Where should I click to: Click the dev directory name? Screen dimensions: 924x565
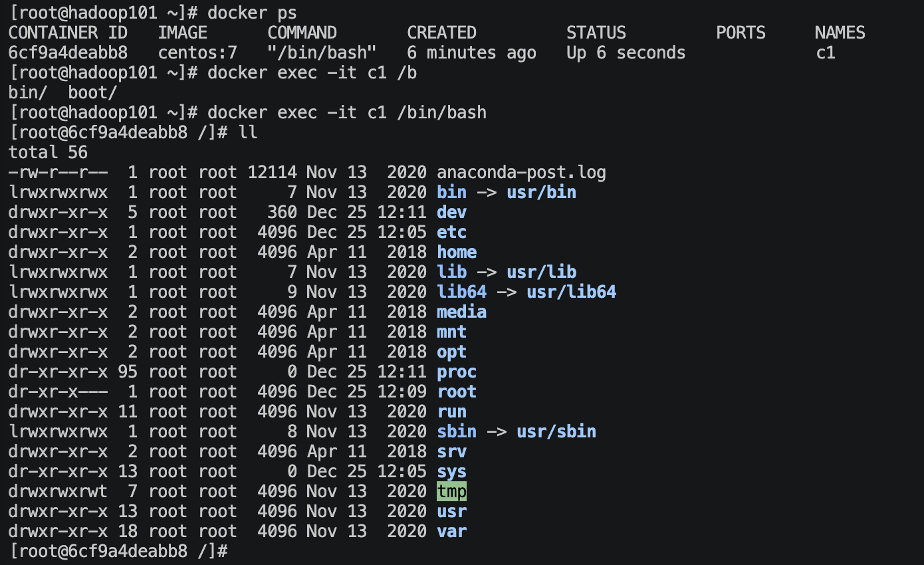(451, 213)
